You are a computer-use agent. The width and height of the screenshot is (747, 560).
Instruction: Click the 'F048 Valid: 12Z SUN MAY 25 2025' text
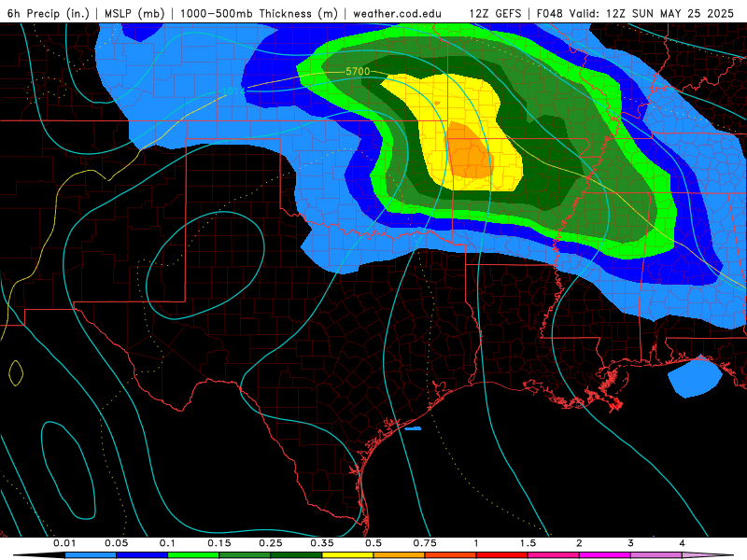(x=635, y=13)
